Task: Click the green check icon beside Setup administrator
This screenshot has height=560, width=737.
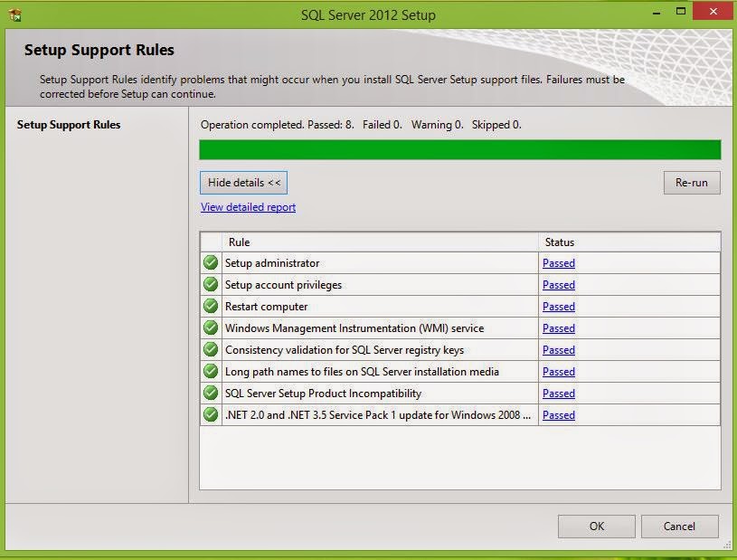Action: tap(211, 262)
